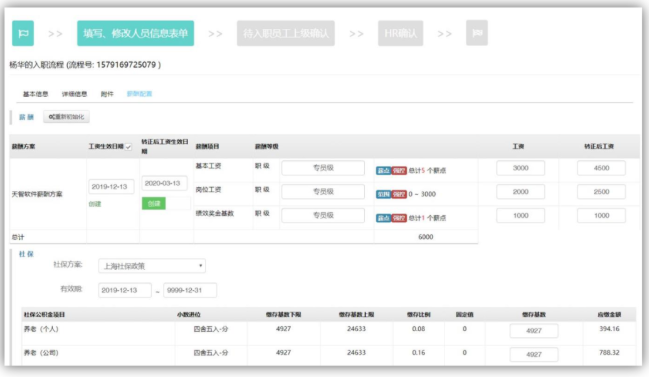Click the 基本工资 item label
The image size is (649, 377).
pos(208,166)
